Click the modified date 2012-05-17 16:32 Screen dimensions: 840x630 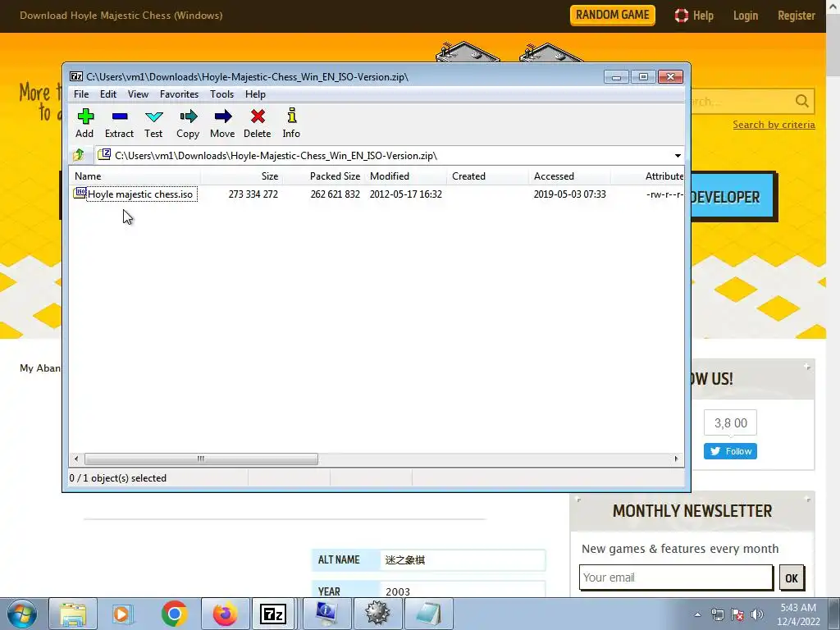click(x=405, y=194)
